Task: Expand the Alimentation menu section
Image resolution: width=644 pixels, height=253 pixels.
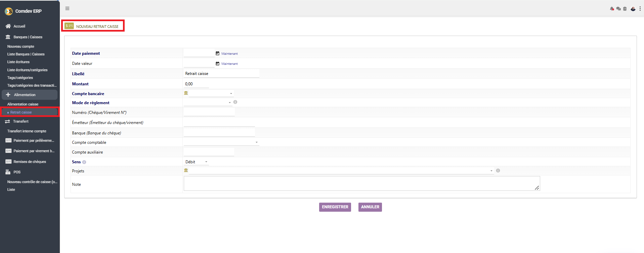Action: [30, 95]
